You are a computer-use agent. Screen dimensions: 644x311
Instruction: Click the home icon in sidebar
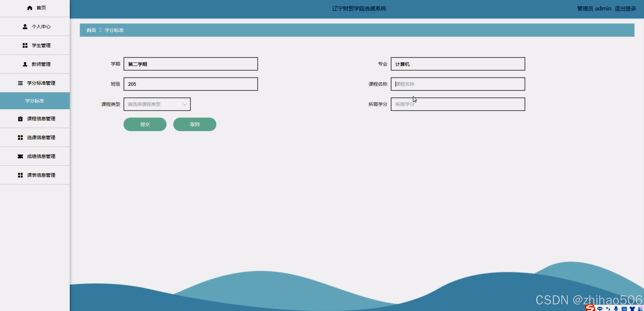pos(30,8)
